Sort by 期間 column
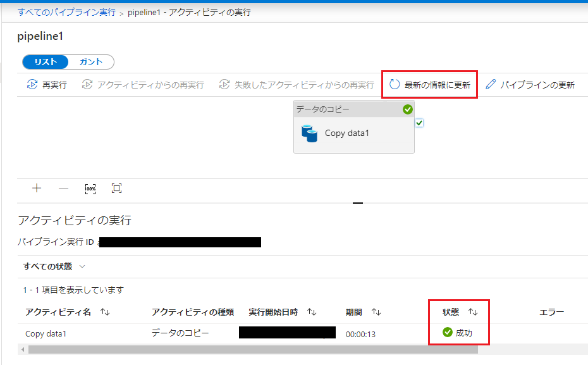 (376, 312)
